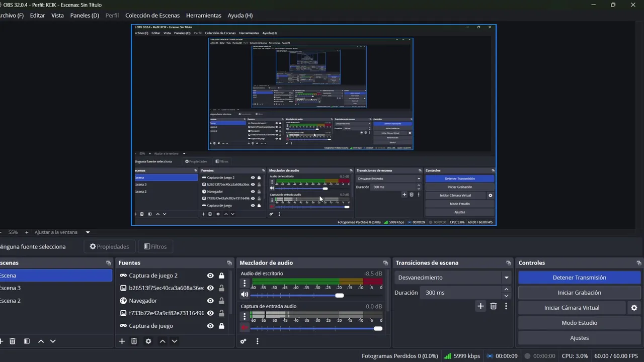Enable Modo Estudio
Image resolution: width=644 pixels, height=362 pixels.
point(579,323)
